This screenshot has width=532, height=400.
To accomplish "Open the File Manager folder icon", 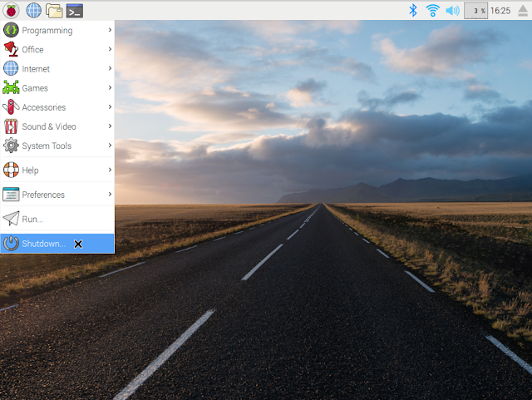I will point(54,11).
